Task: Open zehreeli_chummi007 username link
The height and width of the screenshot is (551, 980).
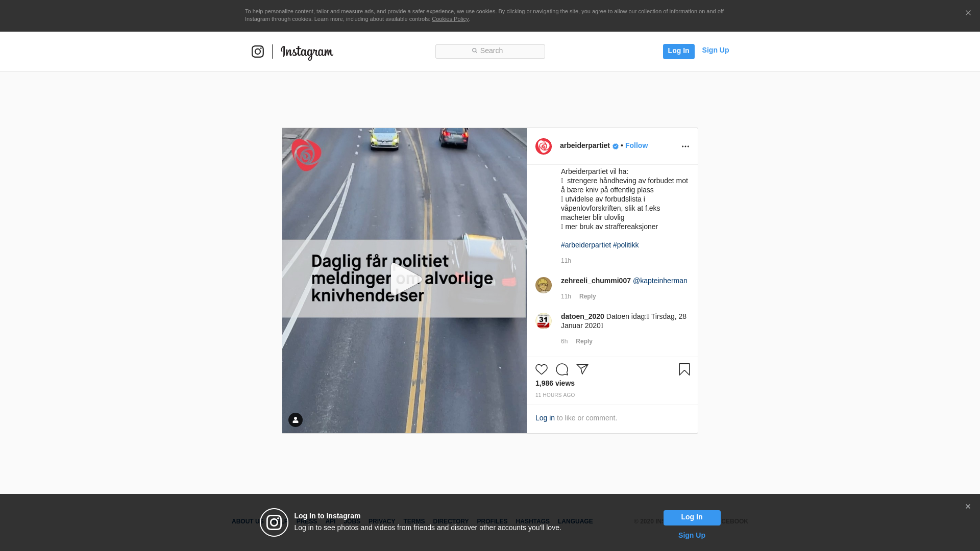Action: coord(596,281)
